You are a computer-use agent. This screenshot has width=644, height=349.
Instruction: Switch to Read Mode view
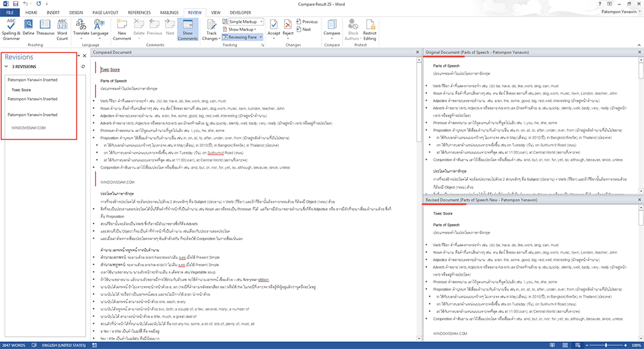click(553, 345)
